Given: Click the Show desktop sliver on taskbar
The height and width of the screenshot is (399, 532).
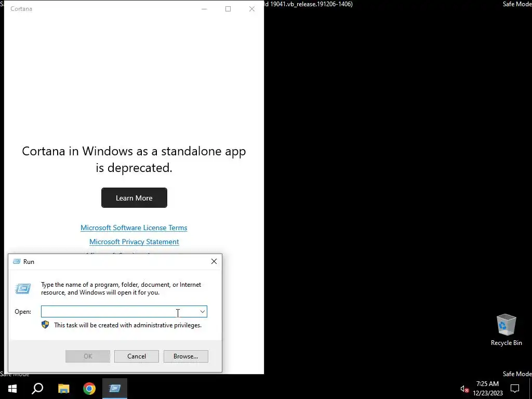Looking at the screenshot, I should (530, 389).
